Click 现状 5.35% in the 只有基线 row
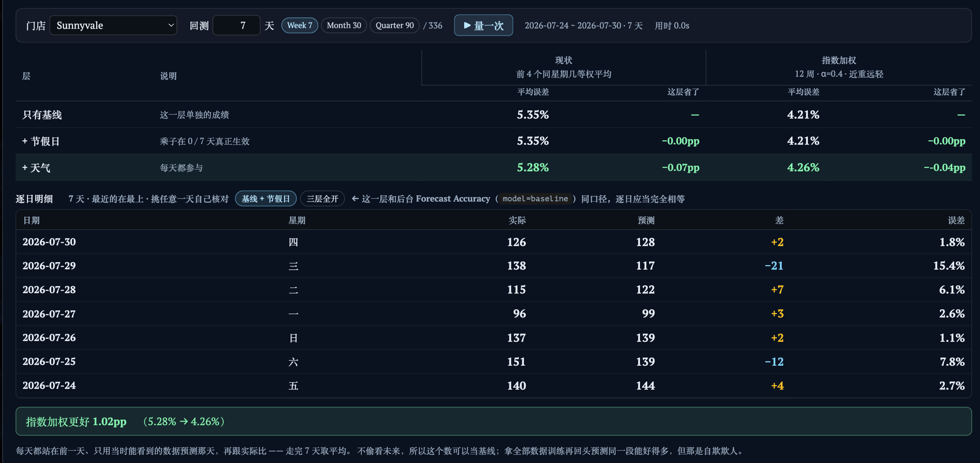Screen dimensions: 980x463 click(533, 115)
